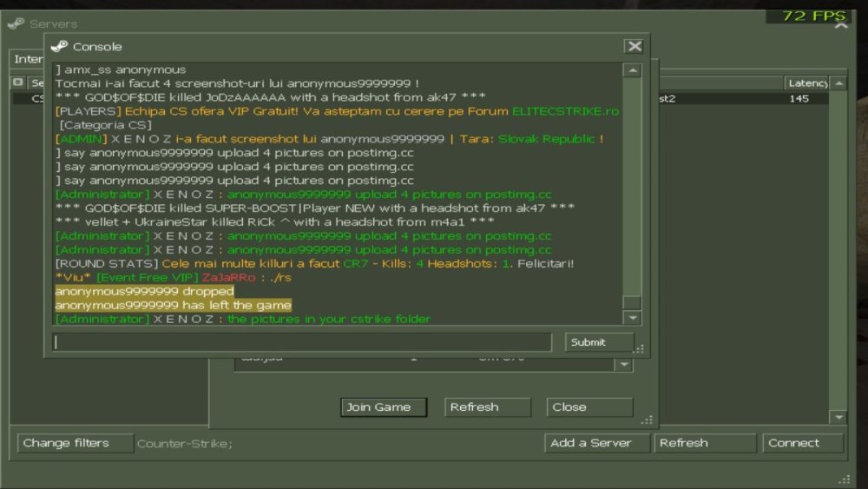The width and height of the screenshot is (868, 489).
Task: Focus the console command input field
Action: (x=302, y=342)
